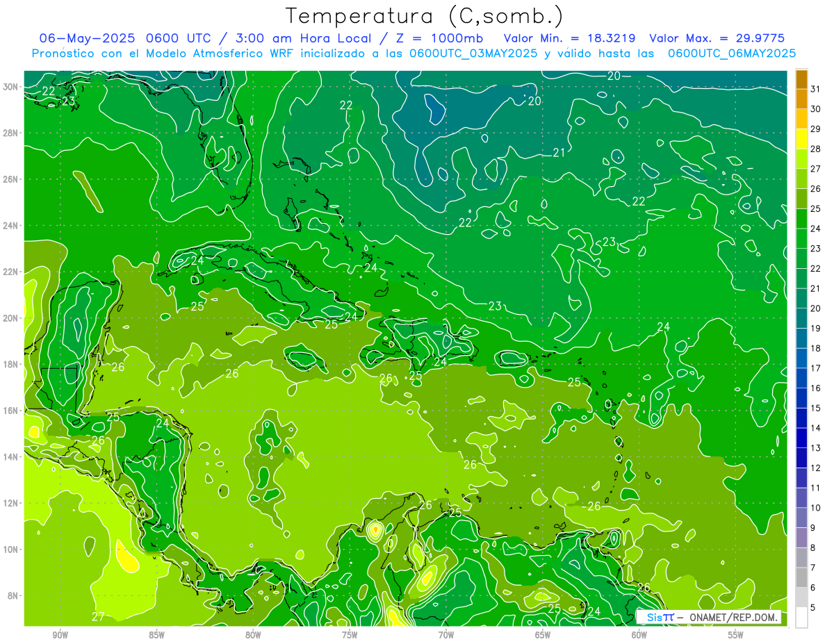Image resolution: width=834 pixels, height=644 pixels.
Task: Pick the white legend swatch below 5
Action: tap(802, 618)
